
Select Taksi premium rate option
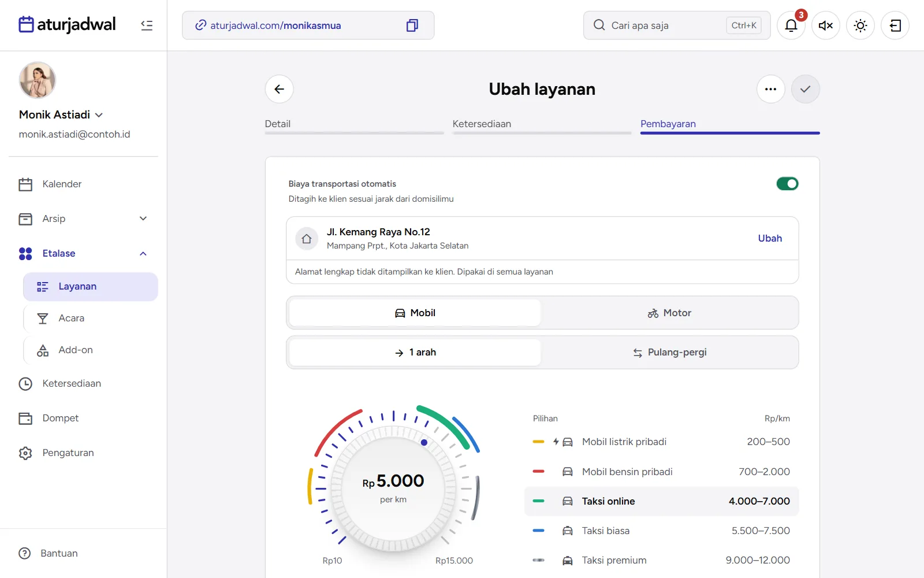click(661, 560)
